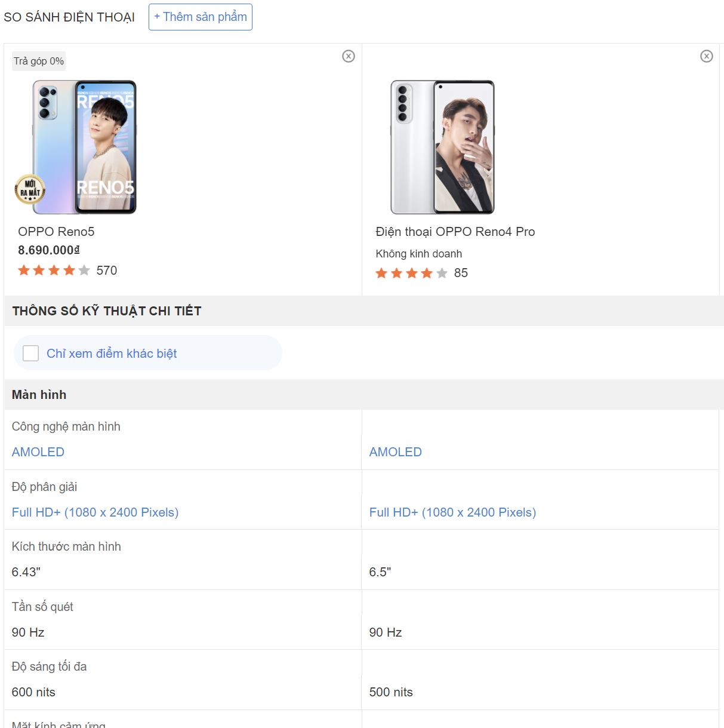The height and width of the screenshot is (728, 724).
Task: Click the 85 reviews count
Action: click(461, 273)
